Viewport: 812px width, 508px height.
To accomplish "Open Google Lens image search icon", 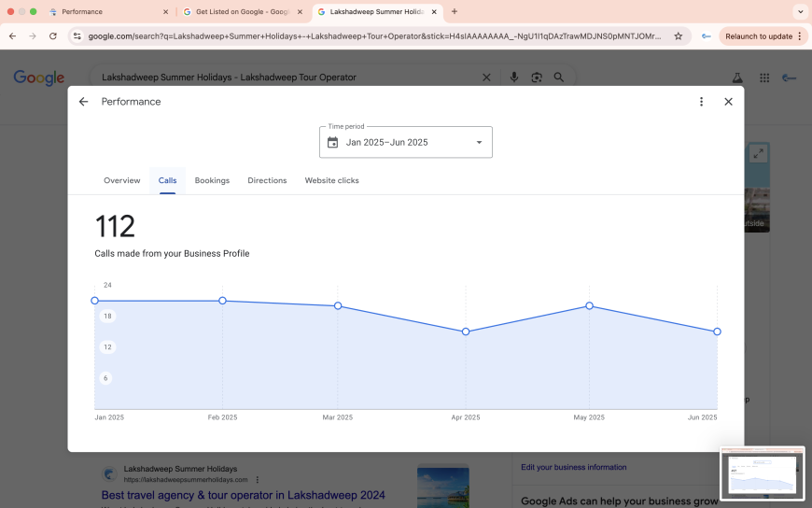I will tap(536, 78).
